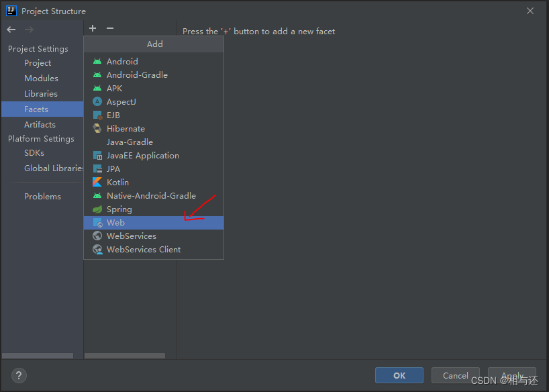Open the Project settings page
Screen dimensions: 549x392
click(x=42, y=63)
